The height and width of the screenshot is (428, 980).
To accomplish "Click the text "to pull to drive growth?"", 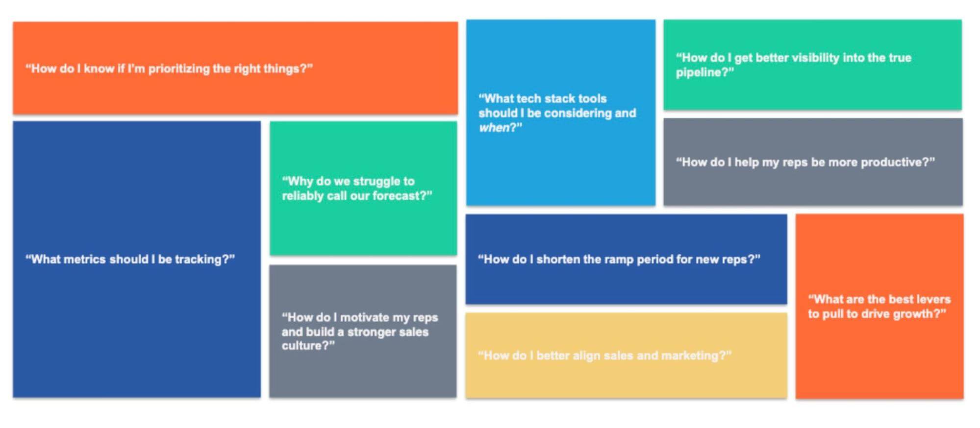I will click(x=877, y=314).
